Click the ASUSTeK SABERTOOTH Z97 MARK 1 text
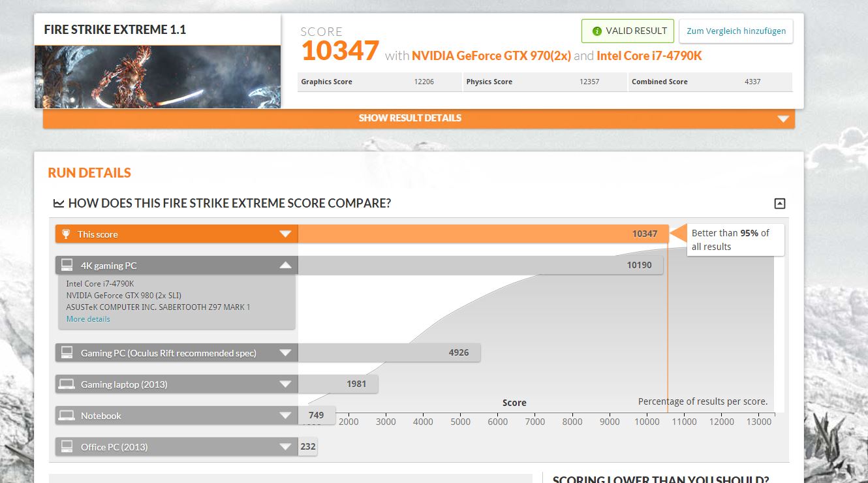 click(x=158, y=307)
